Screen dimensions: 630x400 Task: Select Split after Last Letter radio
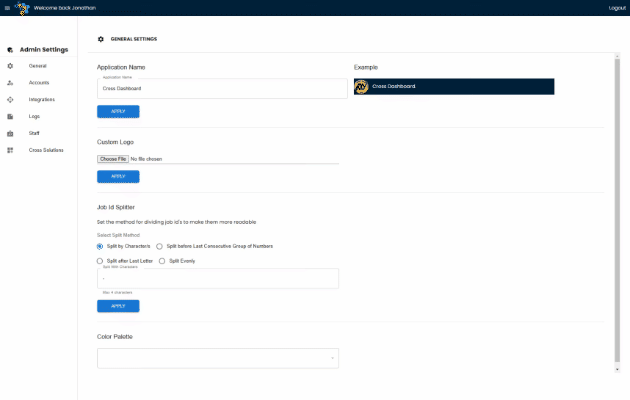click(x=100, y=261)
